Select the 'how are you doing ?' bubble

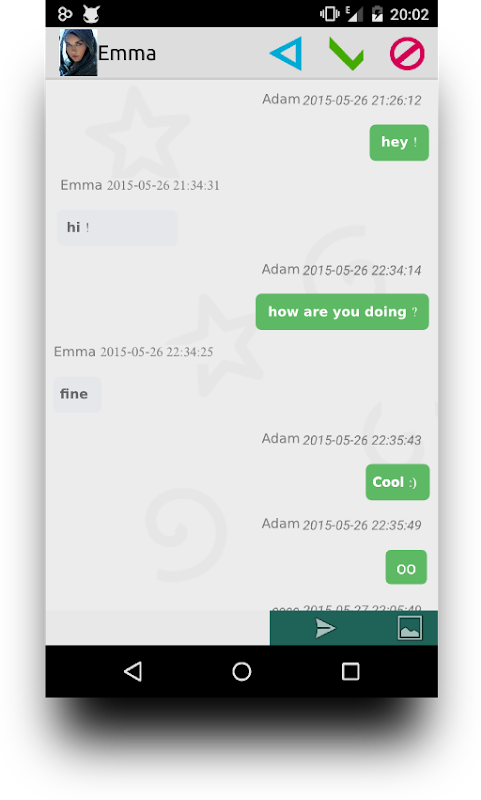point(342,312)
